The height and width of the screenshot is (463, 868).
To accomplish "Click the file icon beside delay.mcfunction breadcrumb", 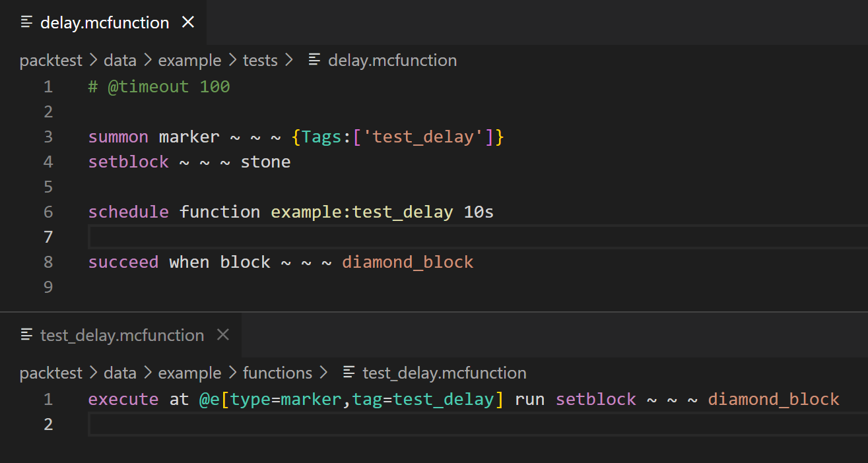I will point(314,60).
